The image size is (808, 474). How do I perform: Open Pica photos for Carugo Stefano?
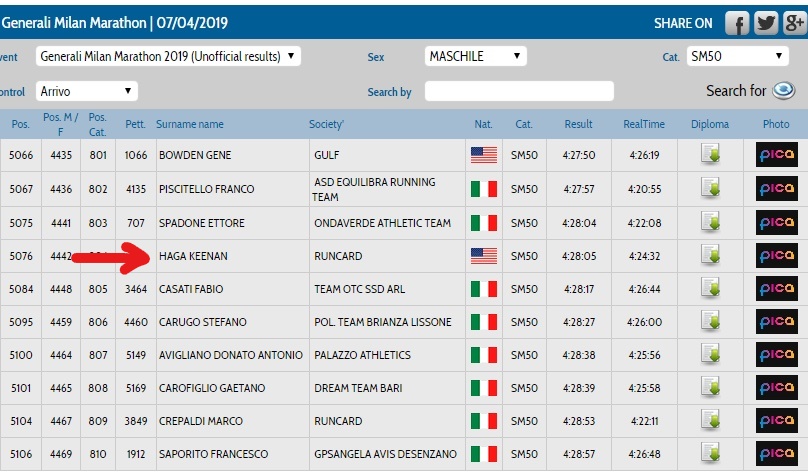(777, 321)
